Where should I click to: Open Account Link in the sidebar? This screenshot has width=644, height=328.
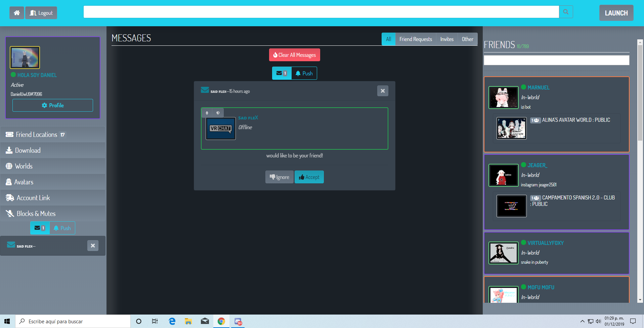53,198
